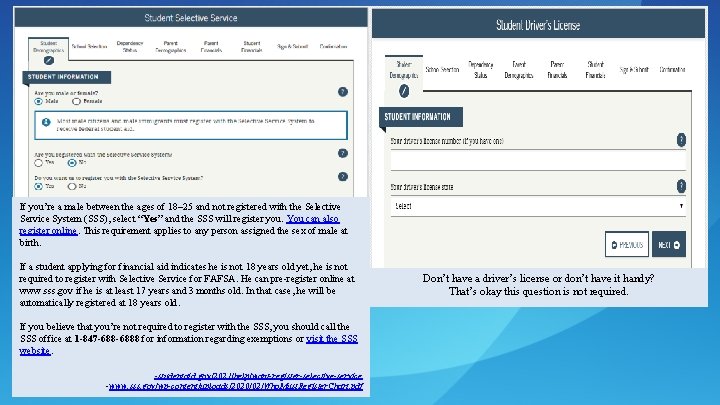Choose No for registered with Selective Service
Screen dimensions: 720x405
click(72, 163)
